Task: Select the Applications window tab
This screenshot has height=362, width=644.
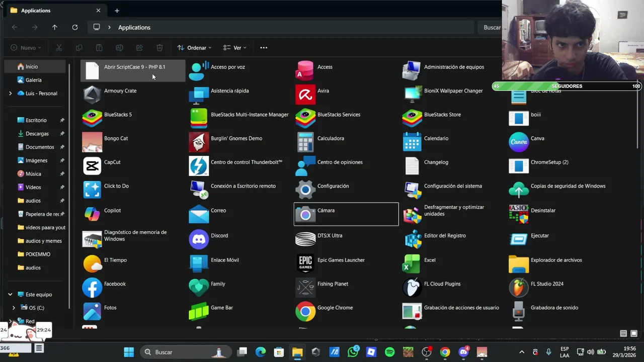Action: [54, 11]
